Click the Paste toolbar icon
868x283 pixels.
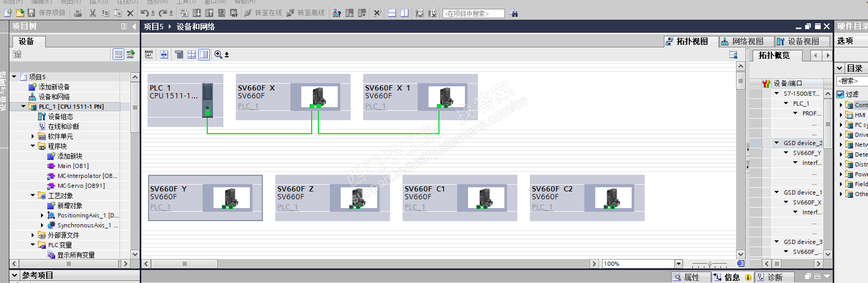point(117,13)
